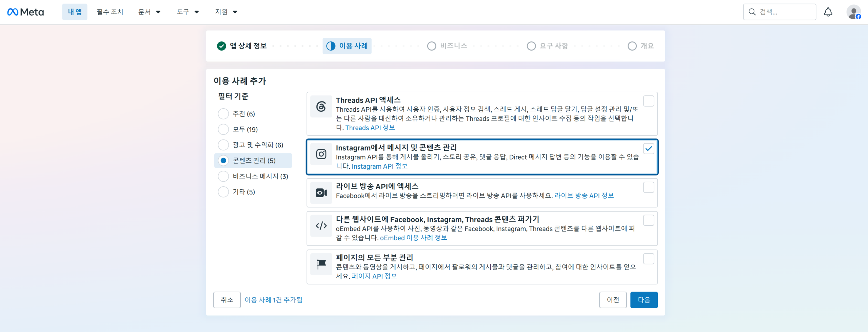Click the Instagram camera icon
Screen dimensions: 868x332
321,154
